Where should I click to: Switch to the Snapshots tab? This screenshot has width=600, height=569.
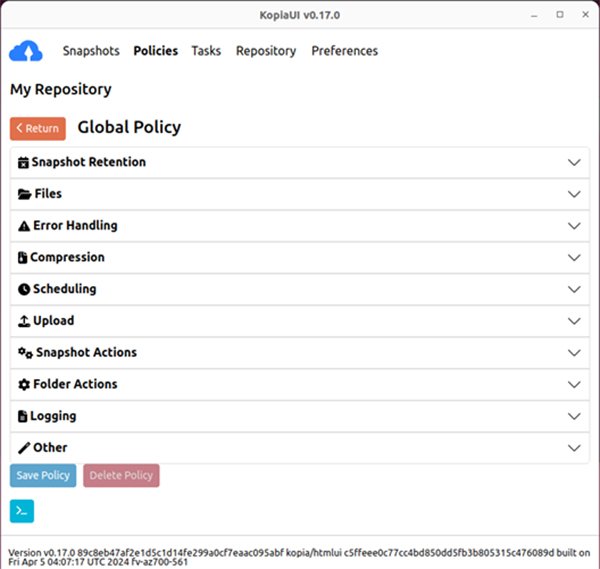coord(91,51)
